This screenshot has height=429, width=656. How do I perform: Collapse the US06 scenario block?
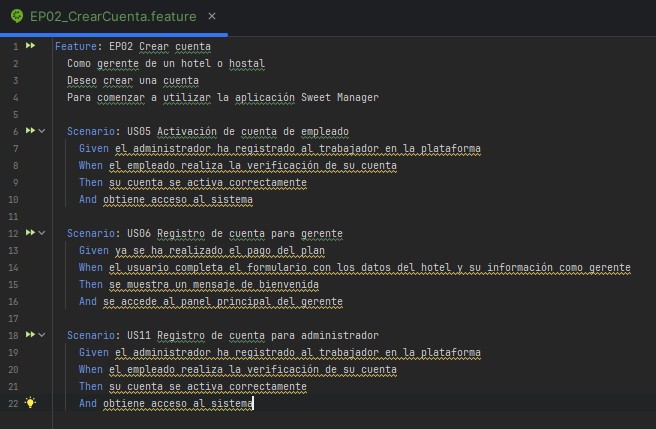tap(42, 233)
